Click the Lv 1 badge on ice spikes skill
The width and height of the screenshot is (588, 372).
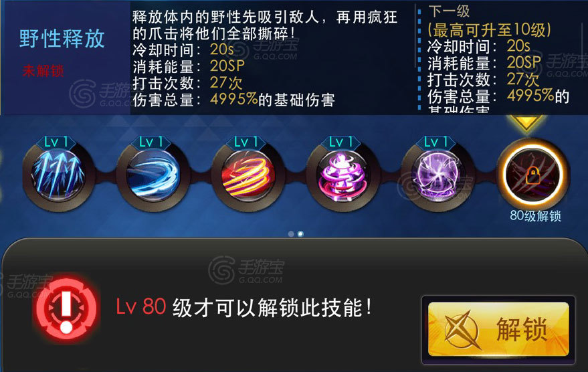coord(56,143)
